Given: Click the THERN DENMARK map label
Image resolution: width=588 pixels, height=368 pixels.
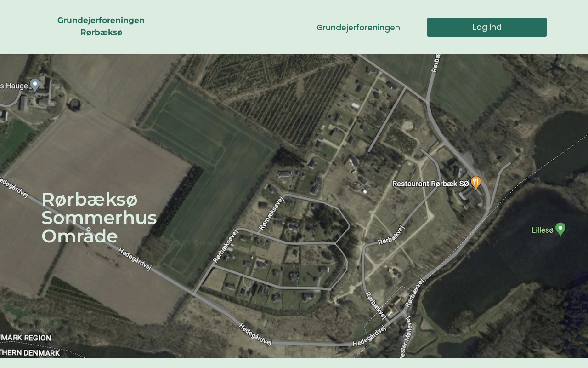Looking at the screenshot, I should tap(30, 353).
